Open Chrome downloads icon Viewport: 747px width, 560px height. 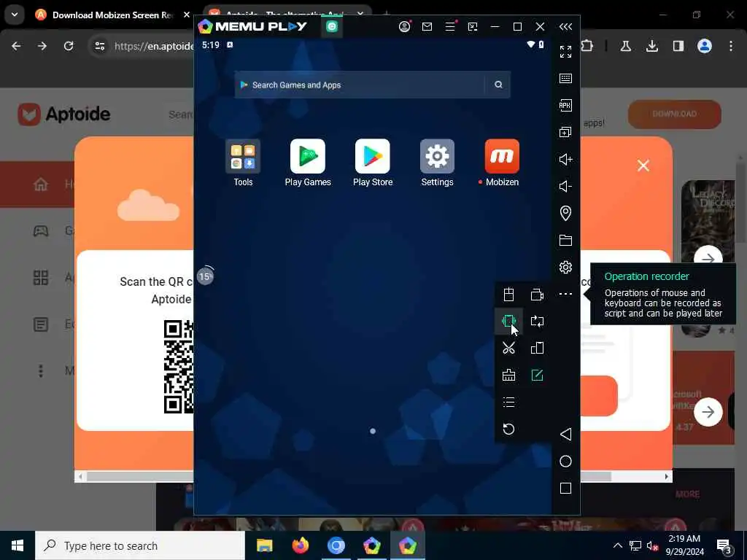[651, 46]
